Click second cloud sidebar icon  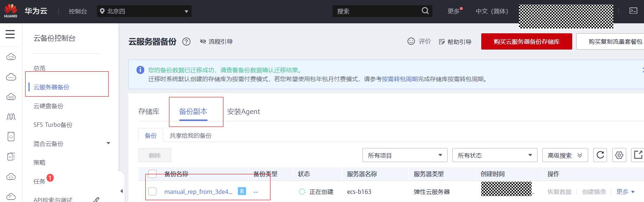[11, 77]
